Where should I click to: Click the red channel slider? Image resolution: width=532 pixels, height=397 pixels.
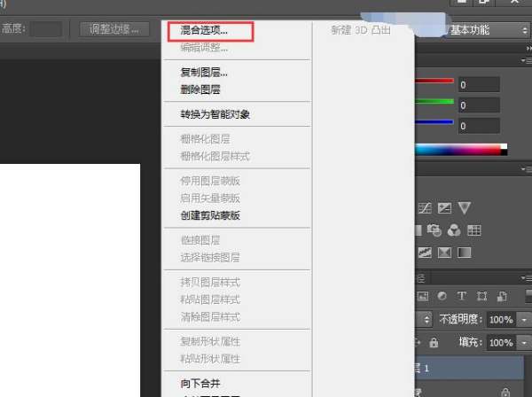point(434,81)
